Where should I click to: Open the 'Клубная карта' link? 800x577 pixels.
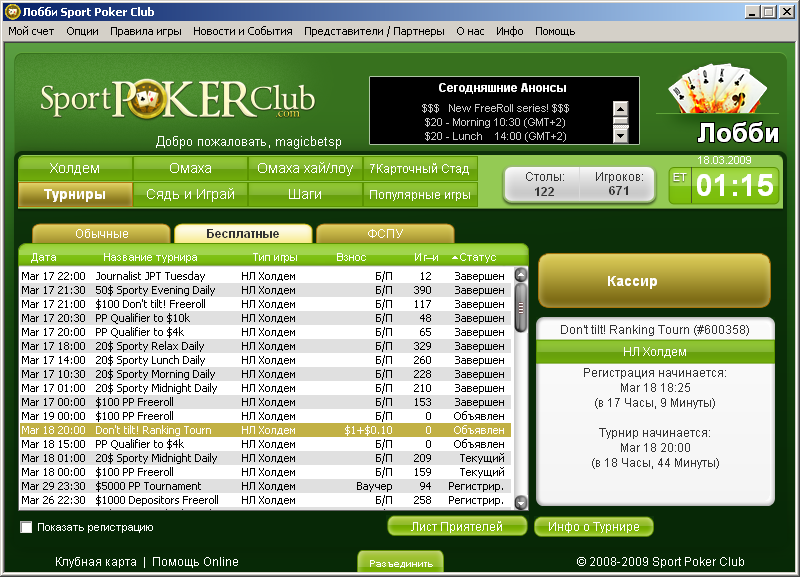pyautogui.click(x=96, y=562)
